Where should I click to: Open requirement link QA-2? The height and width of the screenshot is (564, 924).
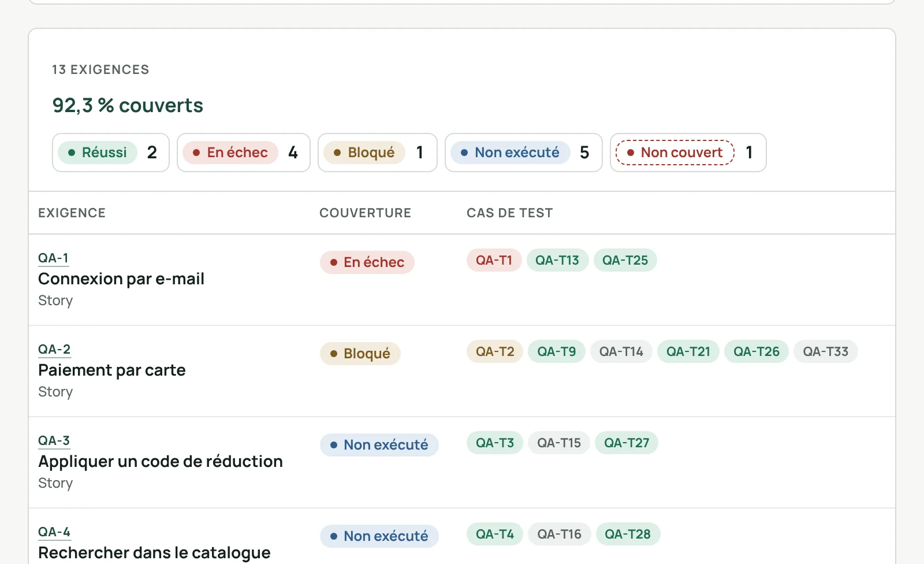coord(54,349)
